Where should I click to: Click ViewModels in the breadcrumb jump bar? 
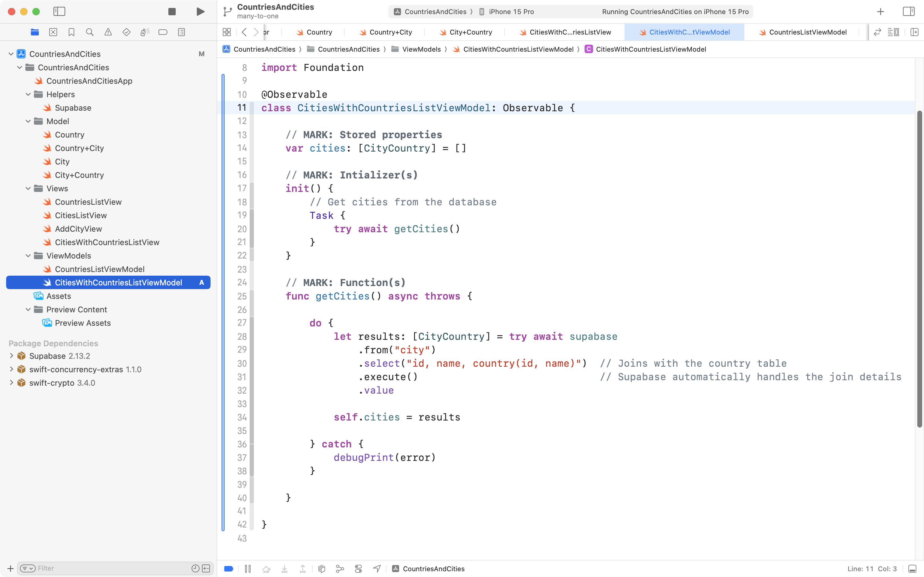422,49
